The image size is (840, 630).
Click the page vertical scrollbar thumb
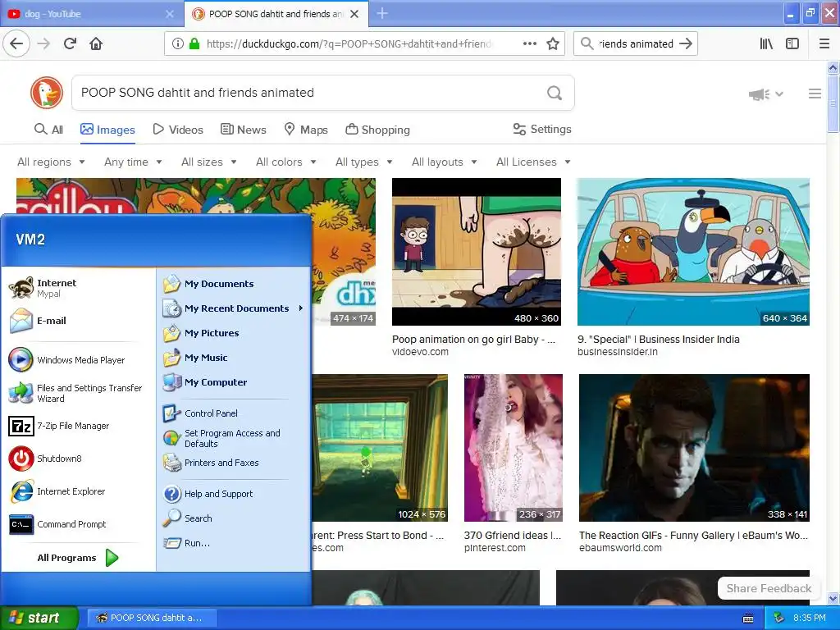click(x=833, y=104)
